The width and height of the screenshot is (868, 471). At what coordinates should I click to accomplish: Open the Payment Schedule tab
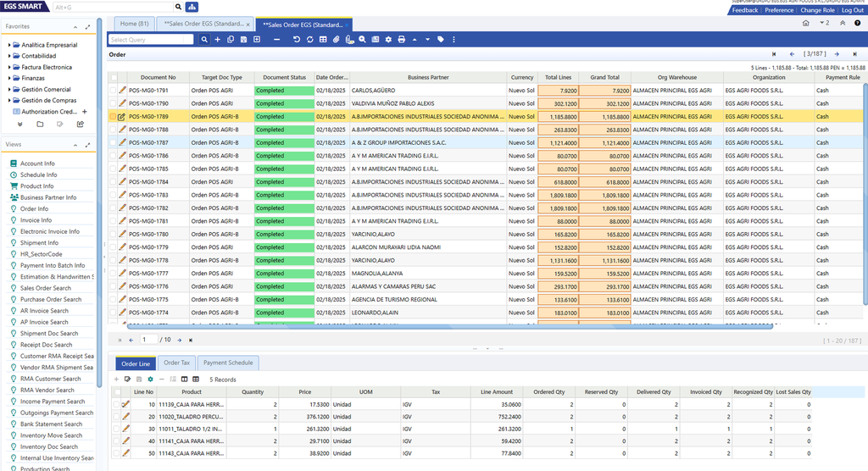[x=228, y=363]
